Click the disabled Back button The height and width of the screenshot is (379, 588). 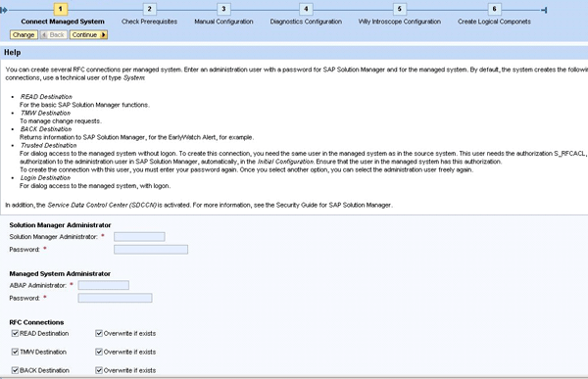pos(53,35)
